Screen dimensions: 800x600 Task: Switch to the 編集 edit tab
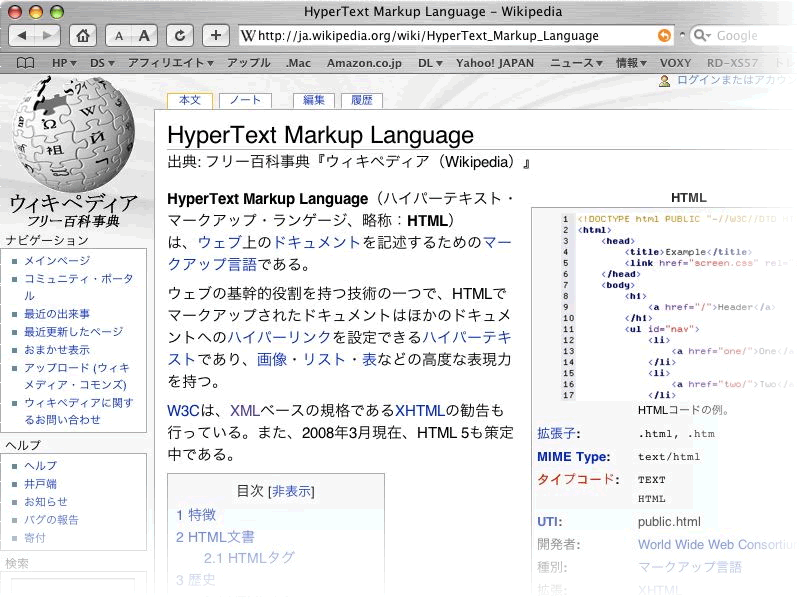[x=314, y=100]
